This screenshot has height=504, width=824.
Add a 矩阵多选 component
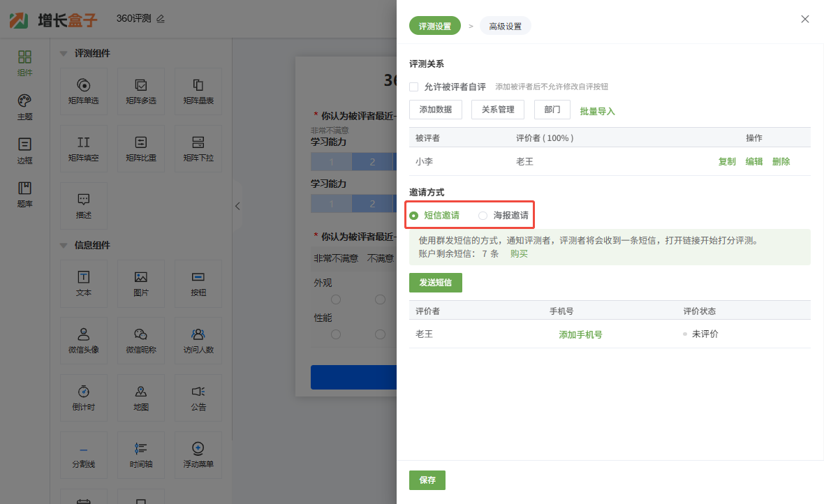[141, 91]
